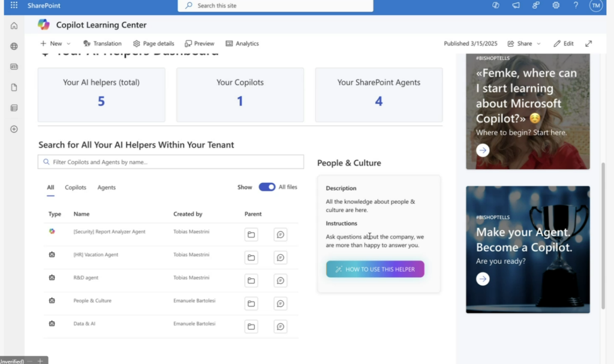Open the Settings gear icon

556,5
